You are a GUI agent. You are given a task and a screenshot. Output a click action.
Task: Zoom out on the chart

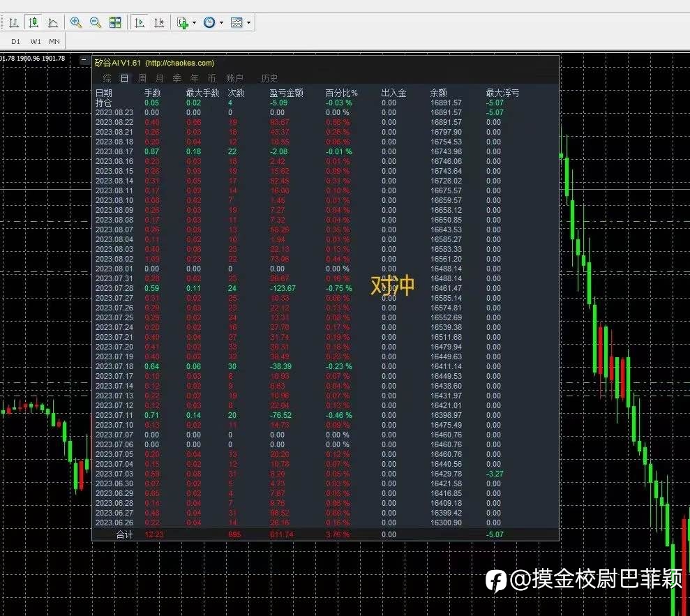[96, 22]
